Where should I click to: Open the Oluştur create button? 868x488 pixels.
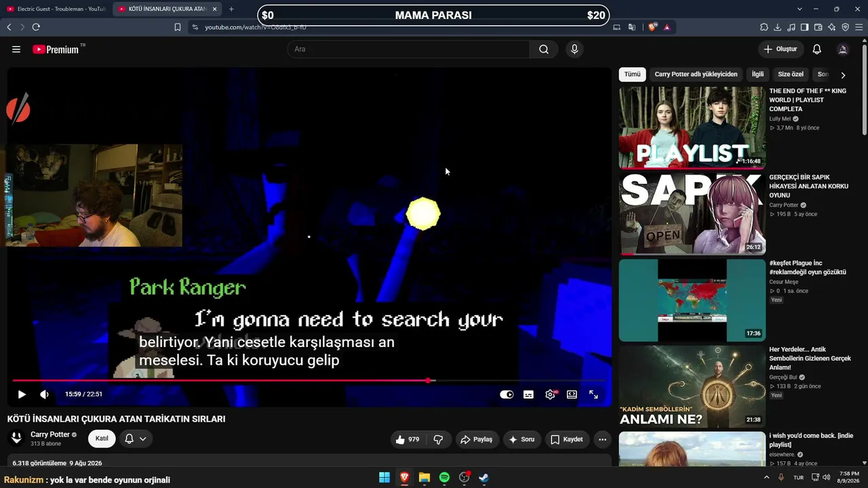point(781,49)
